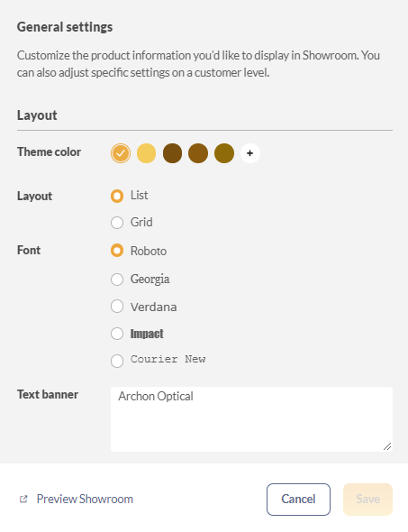Select the Roboto font option
This screenshot has width=408, height=532.
(117, 251)
